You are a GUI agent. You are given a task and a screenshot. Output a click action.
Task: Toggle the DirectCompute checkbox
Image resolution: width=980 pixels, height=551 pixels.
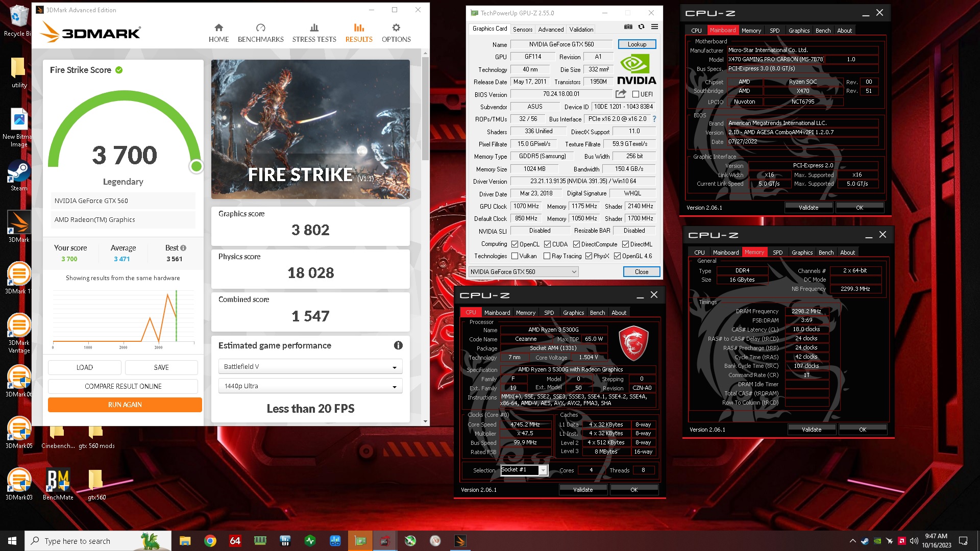point(576,244)
